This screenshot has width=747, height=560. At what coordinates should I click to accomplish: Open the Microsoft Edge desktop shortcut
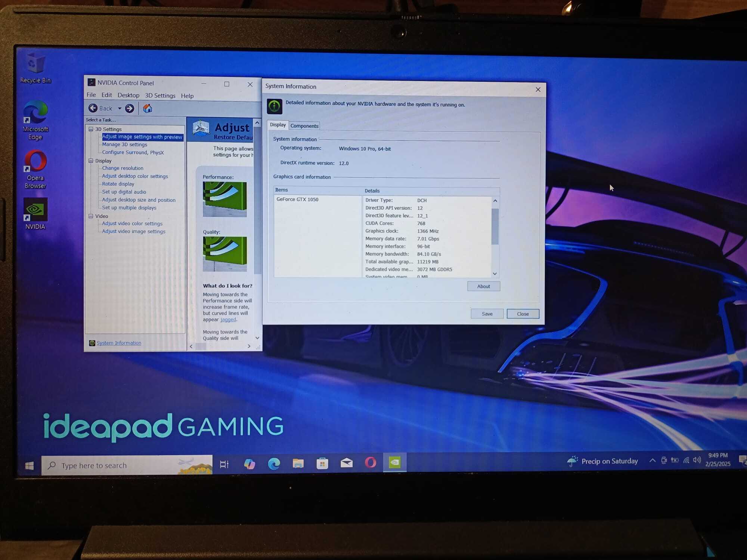pos(35,112)
